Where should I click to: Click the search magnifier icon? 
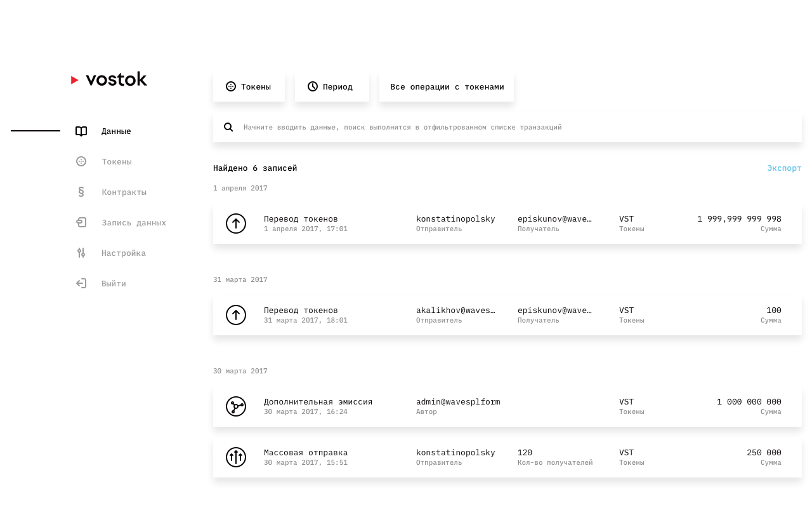228,127
